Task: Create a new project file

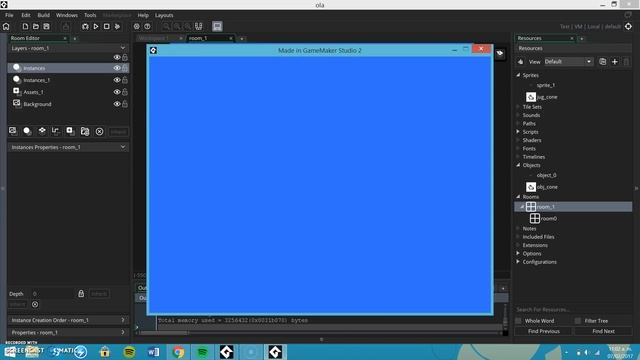Action: click(x=25, y=27)
